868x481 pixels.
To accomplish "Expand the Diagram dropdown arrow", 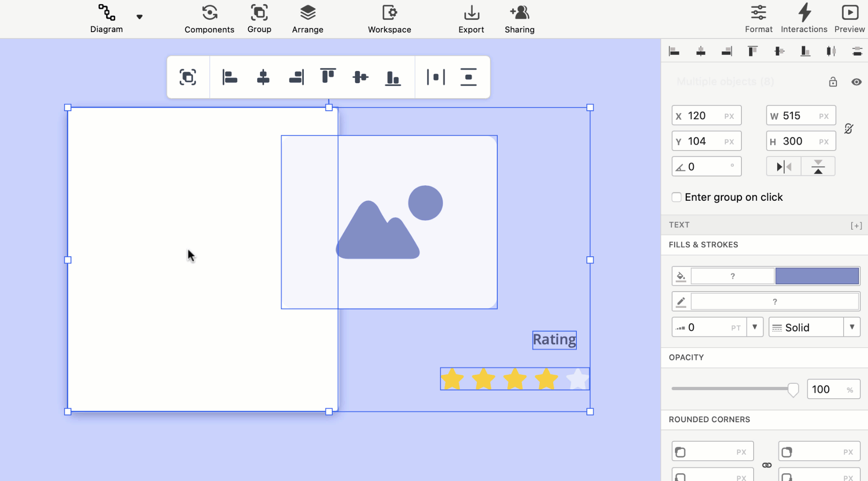I will point(140,17).
